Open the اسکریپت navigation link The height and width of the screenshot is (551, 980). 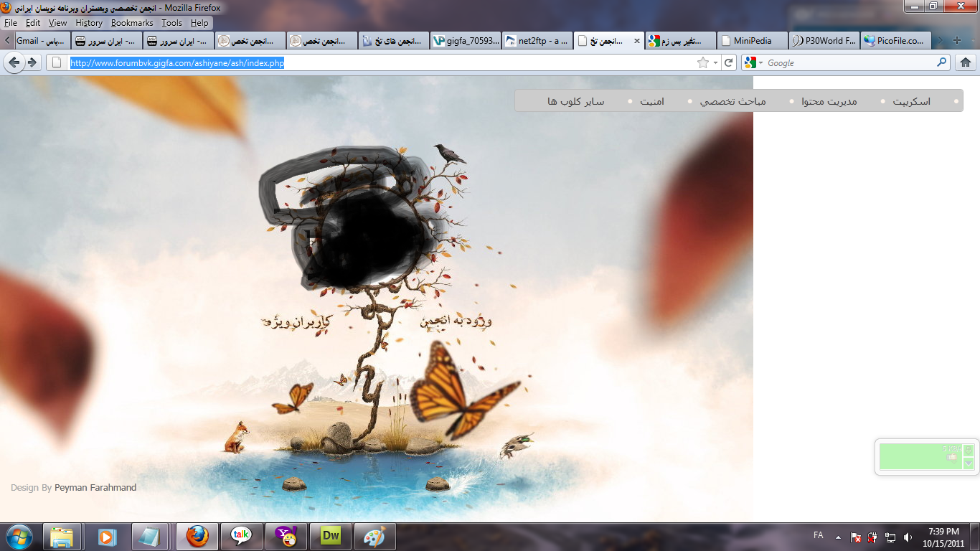point(911,101)
